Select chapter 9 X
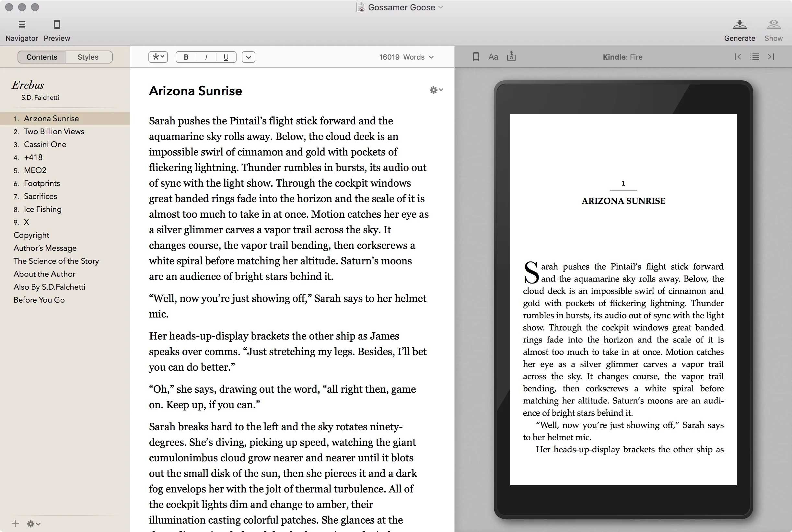The height and width of the screenshot is (532, 792). pos(65,222)
